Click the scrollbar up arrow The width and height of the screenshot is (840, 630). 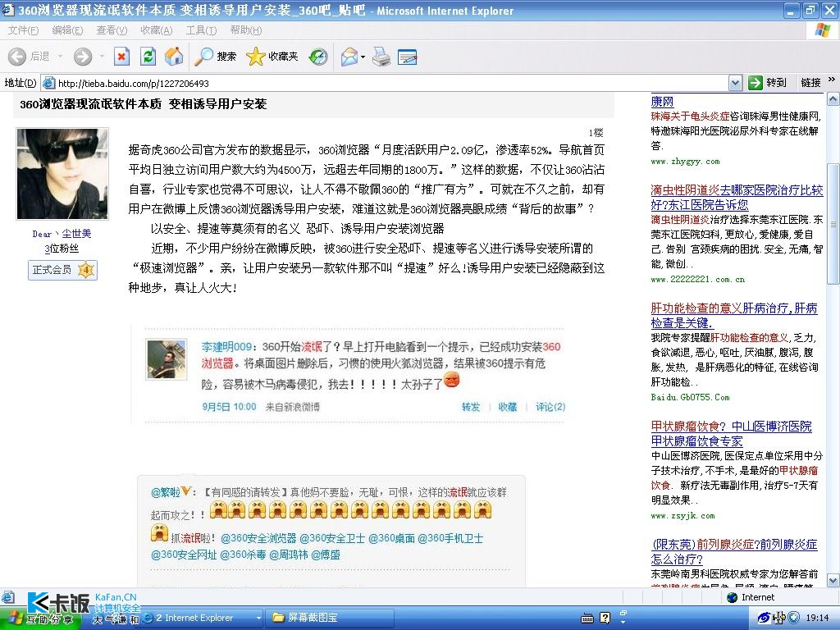coord(833,99)
